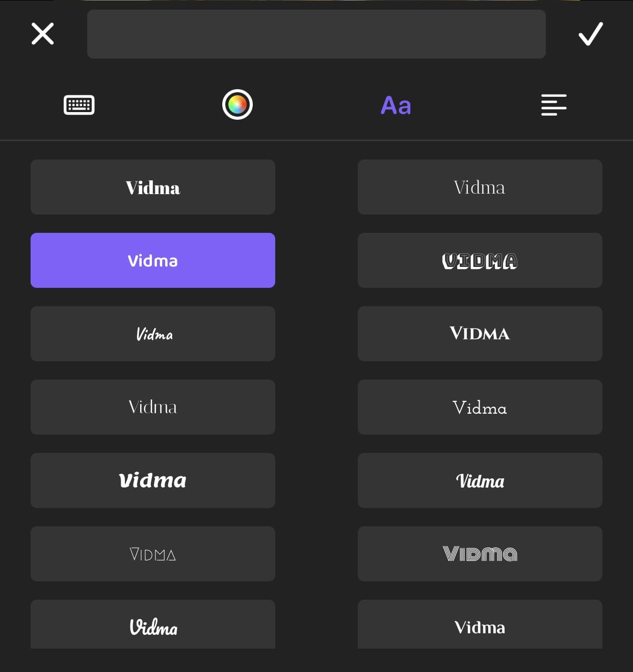
Task: Select the currently highlighted rounded Vidma font
Action: (x=153, y=260)
